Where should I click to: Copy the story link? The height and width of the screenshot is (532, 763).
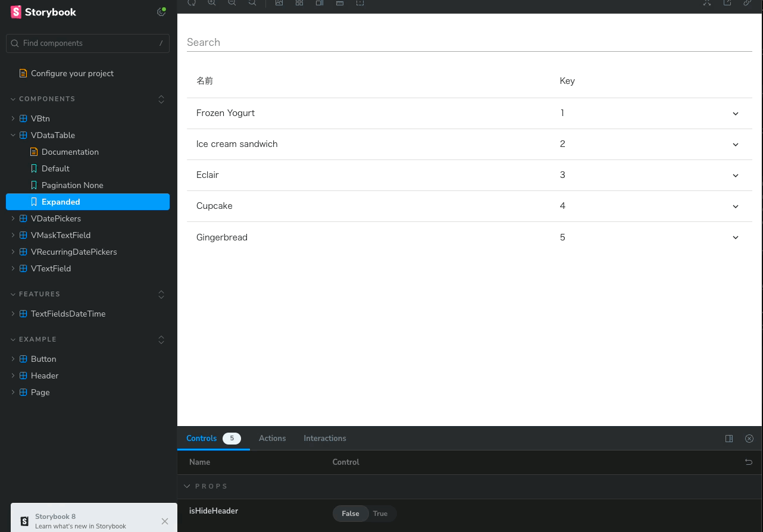coord(748,4)
